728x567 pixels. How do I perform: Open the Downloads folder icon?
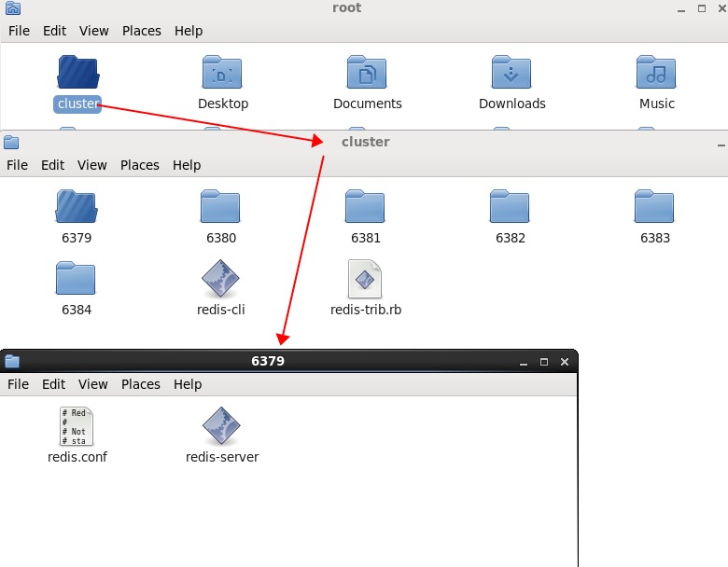pos(511,72)
